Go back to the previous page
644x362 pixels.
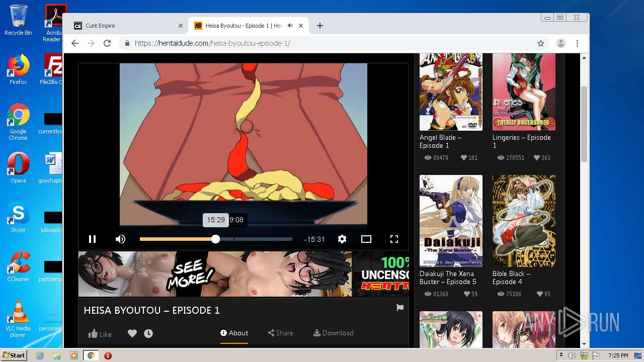tap(75, 43)
